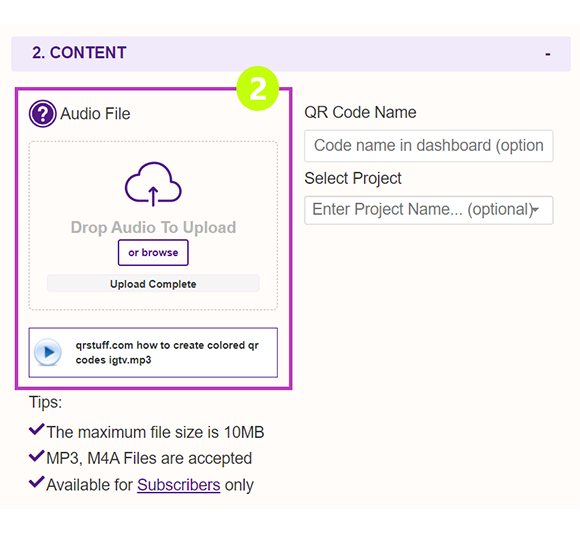Select the uploaded file name qrstuff.com mp3
Screen dimensions: 580x534
(x=167, y=352)
